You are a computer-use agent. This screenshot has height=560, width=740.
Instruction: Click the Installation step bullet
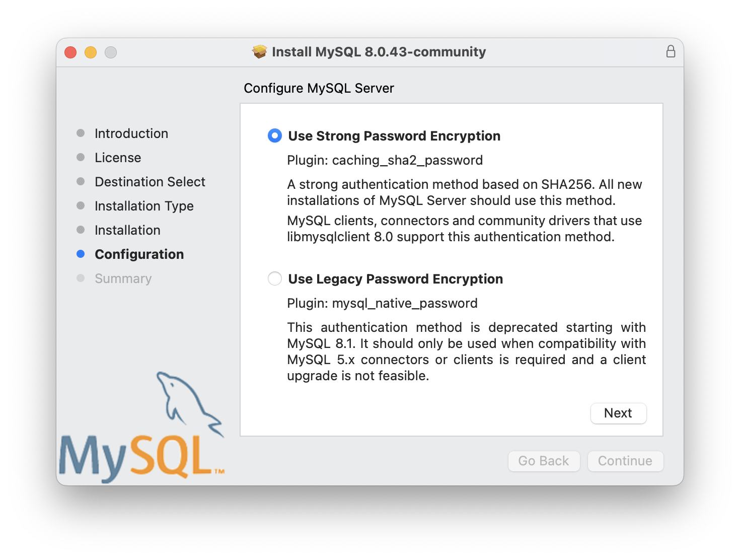[81, 230]
